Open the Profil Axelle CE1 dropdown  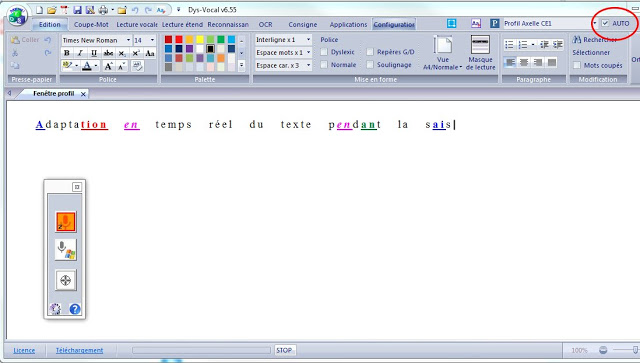(595, 23)
